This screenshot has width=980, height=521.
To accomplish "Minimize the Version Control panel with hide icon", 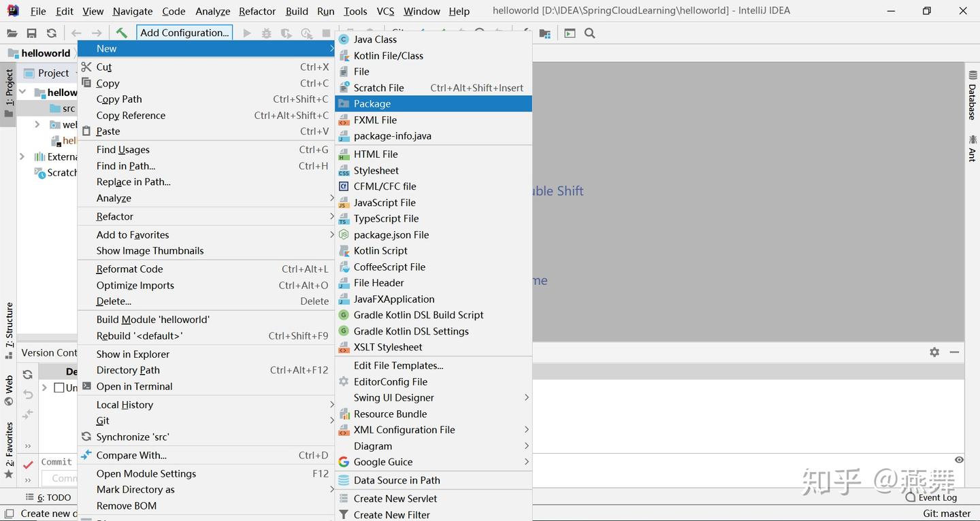I will pyautogui.click(x=955, y=352).
